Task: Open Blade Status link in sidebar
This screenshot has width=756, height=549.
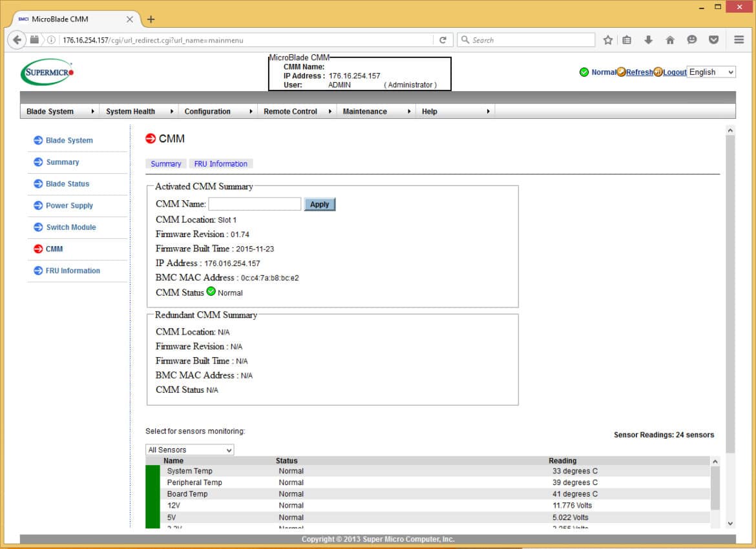Action: (x=67, y=183)
